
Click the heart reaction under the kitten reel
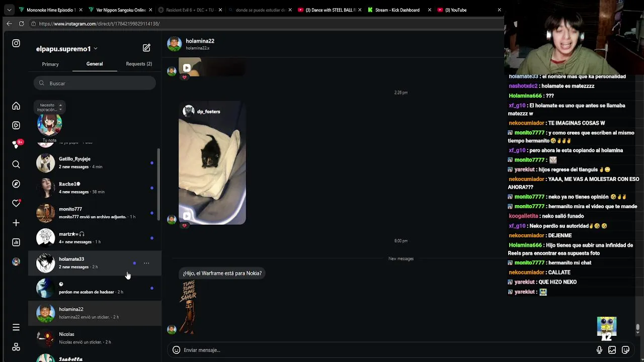click(185, 226)
